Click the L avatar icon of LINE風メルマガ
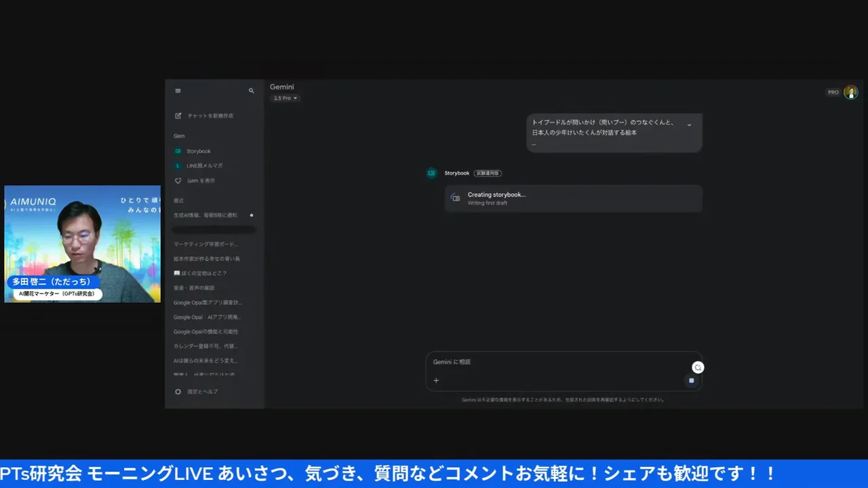 (x=178, y=165)
